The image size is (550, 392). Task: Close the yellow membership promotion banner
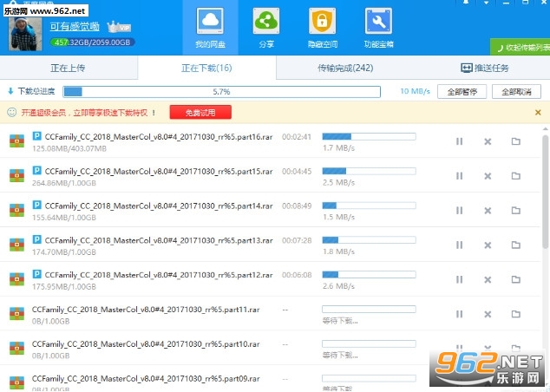tap(538, 113)
